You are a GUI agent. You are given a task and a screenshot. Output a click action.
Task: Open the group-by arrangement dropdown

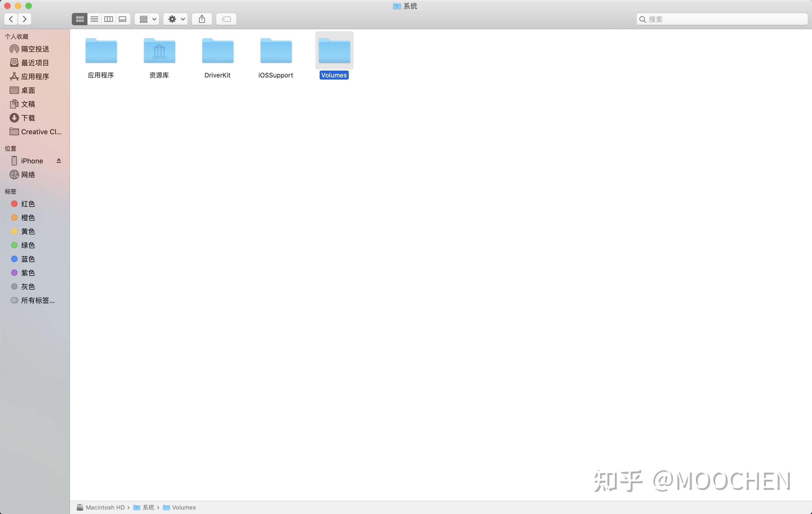pos(147,19)
